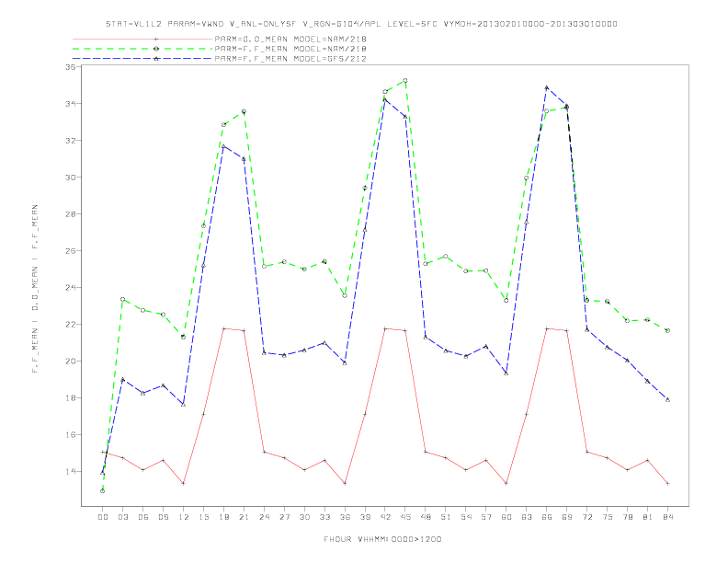Viewport: 728px width, 563px height.
Task: Click the x-axis tick label 03
Action: tap(122, 517)
